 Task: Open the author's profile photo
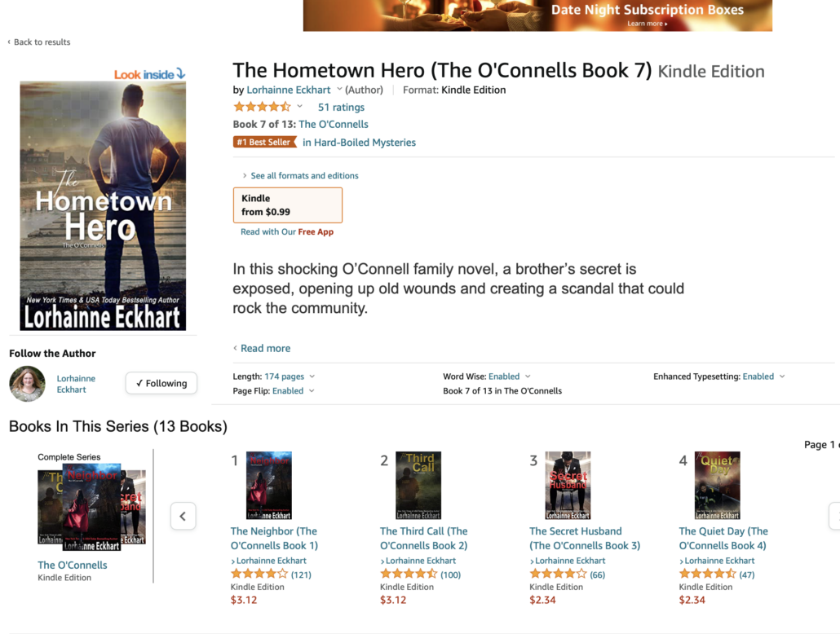[x=28, y=383]
